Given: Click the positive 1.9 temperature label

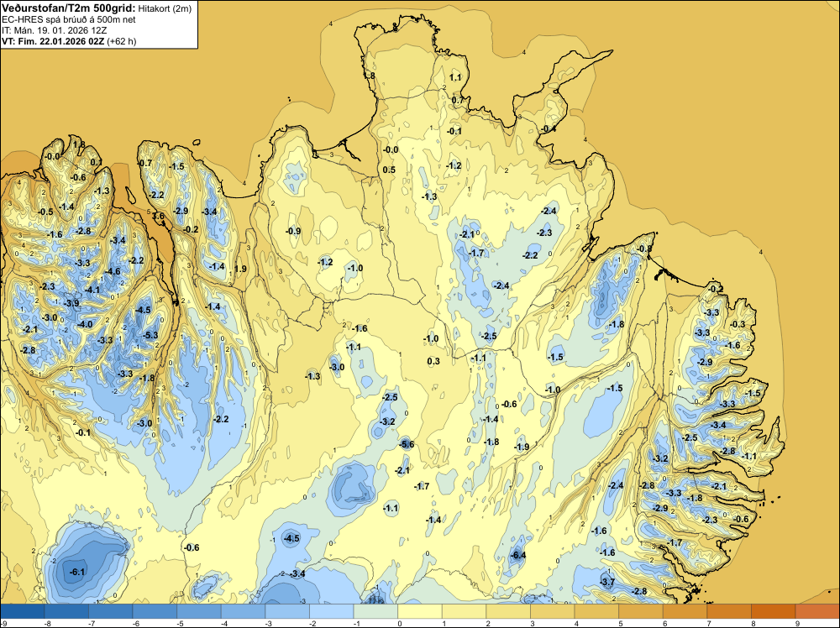Looking at the screenshot, I should point(240,269).
